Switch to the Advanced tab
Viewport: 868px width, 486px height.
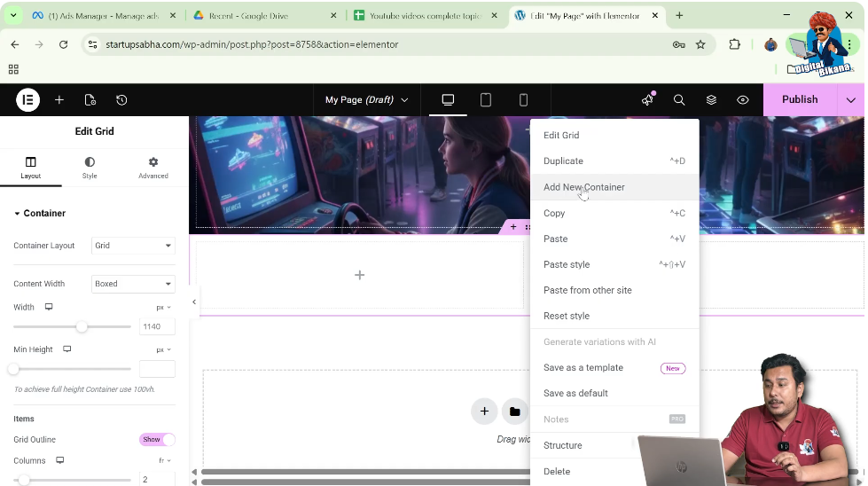[x=152, y=168]
